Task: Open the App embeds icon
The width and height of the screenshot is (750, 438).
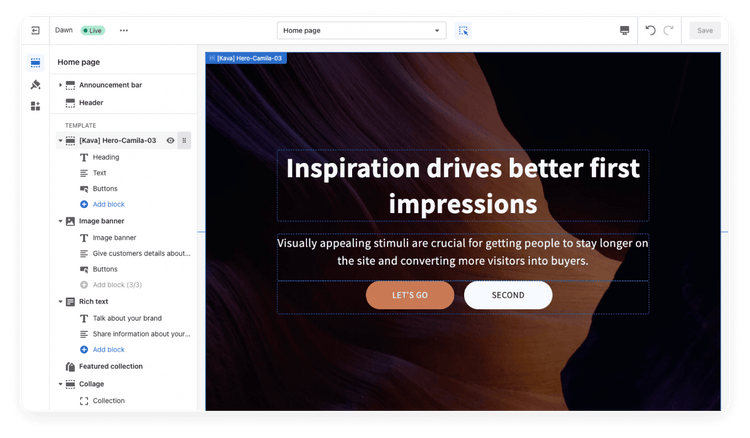Action: click(x=36, y=106)
